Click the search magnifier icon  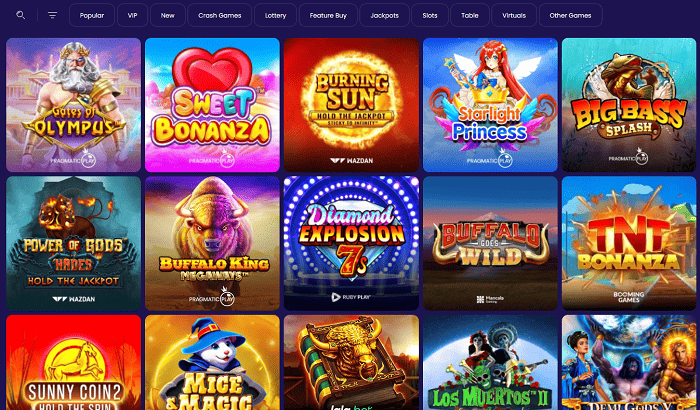21,15
